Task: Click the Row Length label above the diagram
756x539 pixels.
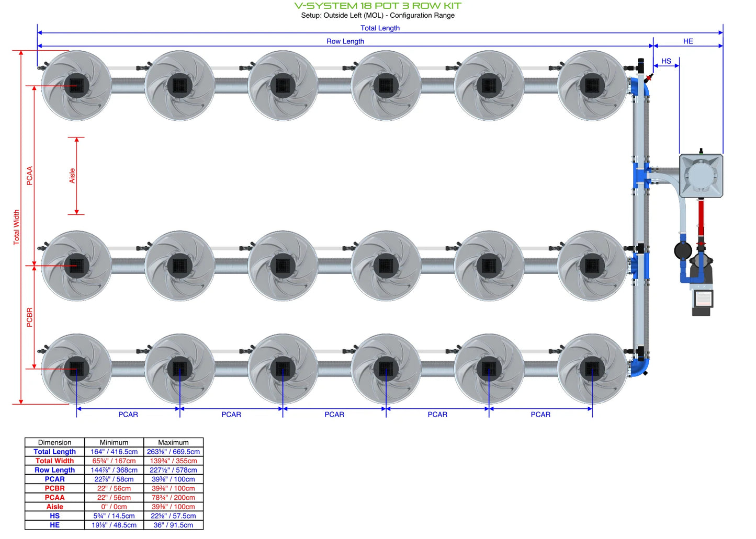Action: click(x=345, y=41)
